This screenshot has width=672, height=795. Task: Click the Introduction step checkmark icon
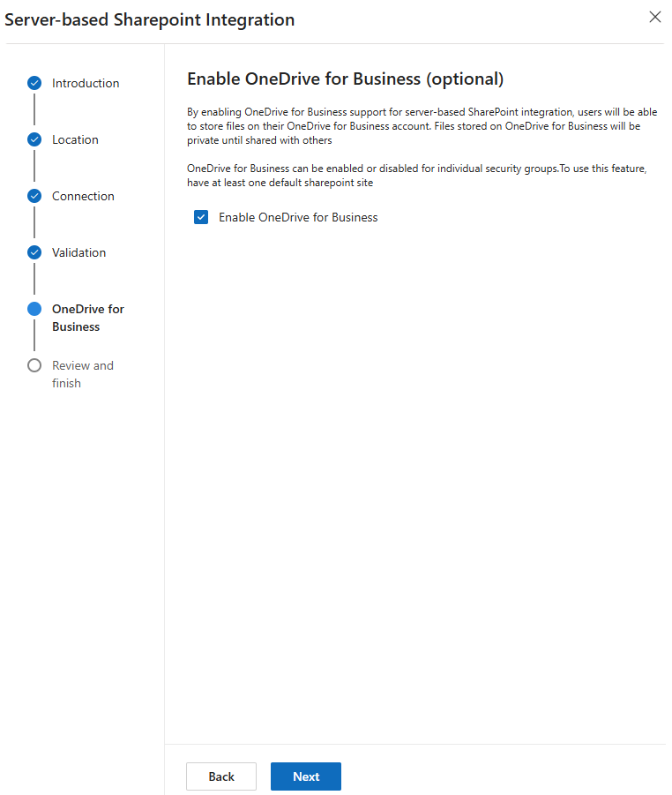pos(34,83)
